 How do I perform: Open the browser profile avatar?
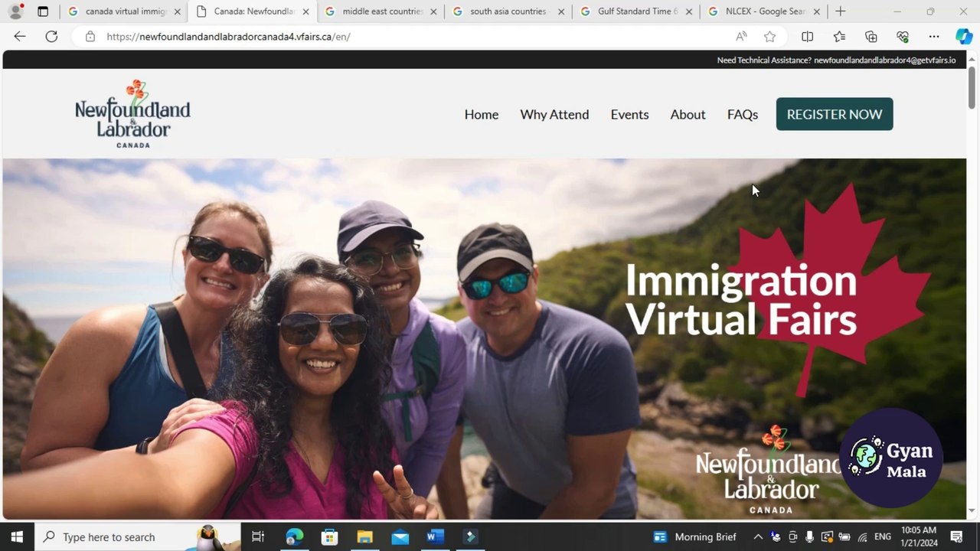[15, 11]
